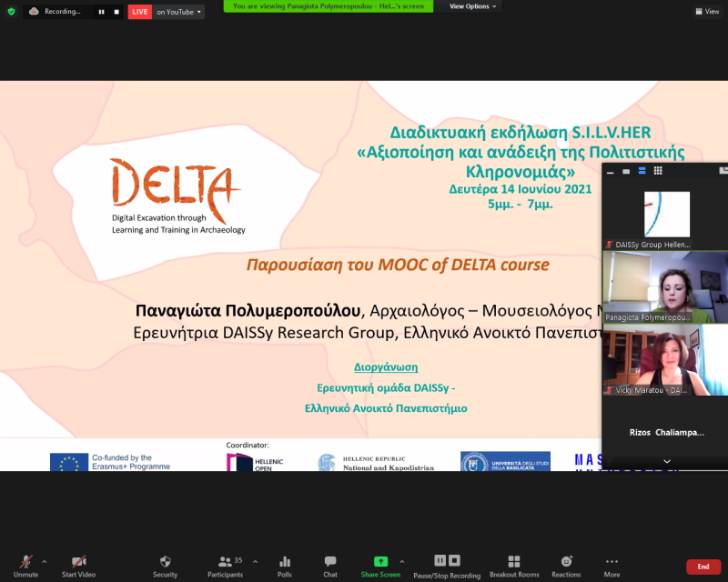Select the Vicky Maratou video tile

coord(667,360)
